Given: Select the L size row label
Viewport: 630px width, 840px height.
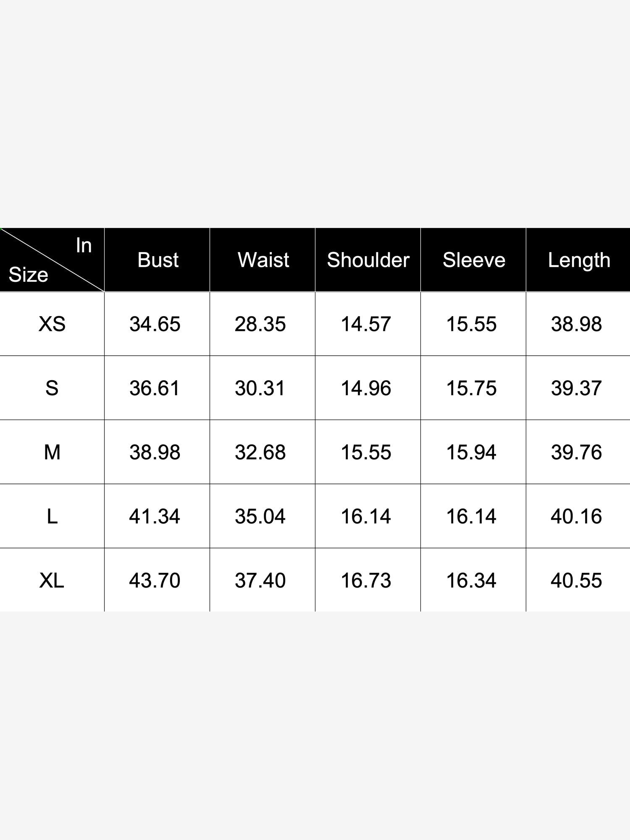Looking at the screenshot, I should click(x=52, y=516).
